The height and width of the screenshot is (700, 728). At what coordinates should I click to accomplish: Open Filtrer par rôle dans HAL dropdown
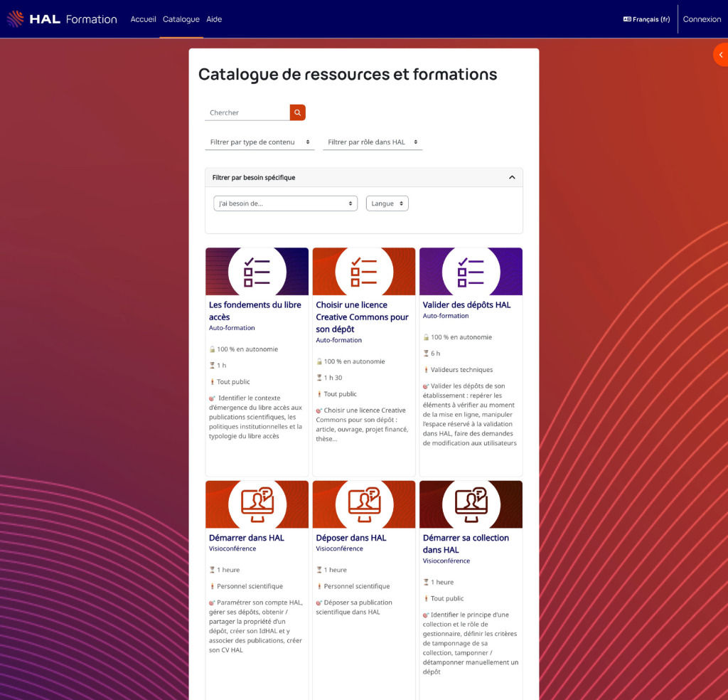tap(373, 142)
